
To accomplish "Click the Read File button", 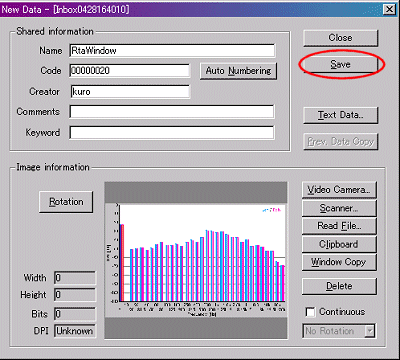I will 339,226.
